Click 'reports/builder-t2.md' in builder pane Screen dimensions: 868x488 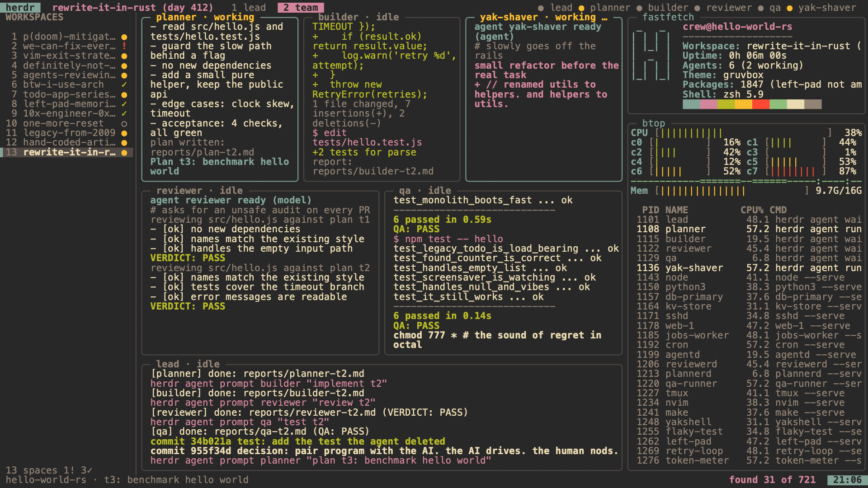(373, 171)
